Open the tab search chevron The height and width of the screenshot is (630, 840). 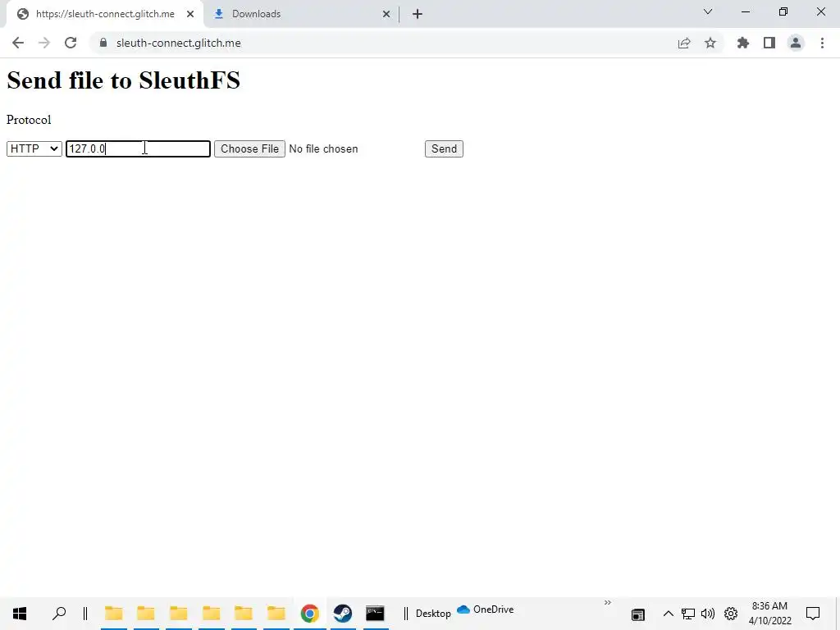(x=708, y=11)
